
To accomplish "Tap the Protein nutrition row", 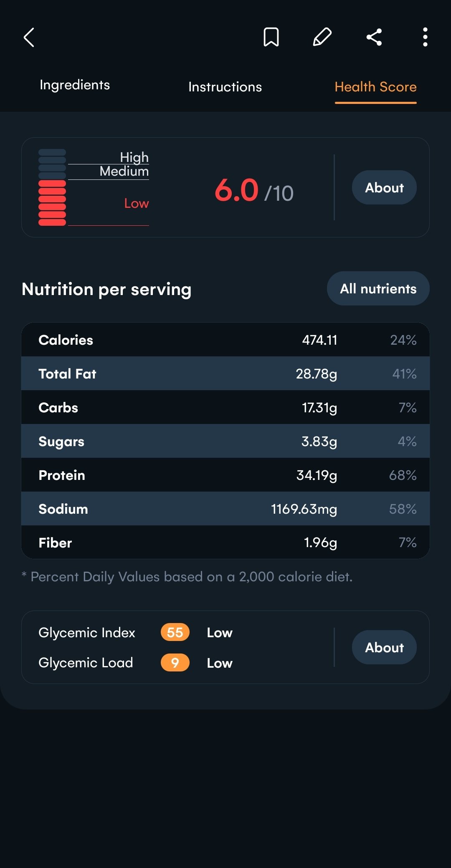I will [225, 475].
